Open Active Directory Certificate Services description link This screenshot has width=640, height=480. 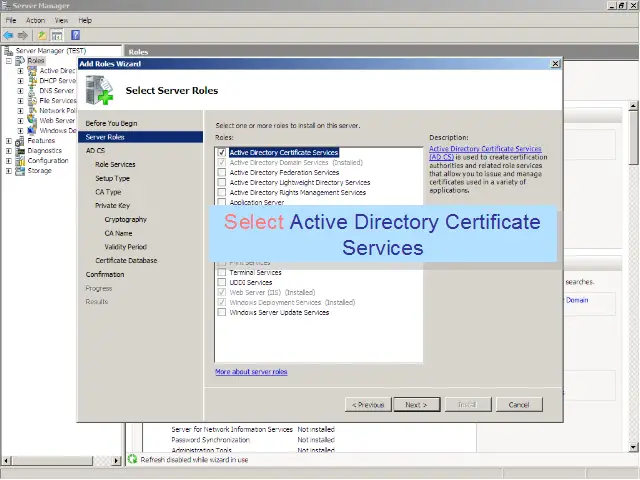(x=485, y=153)
